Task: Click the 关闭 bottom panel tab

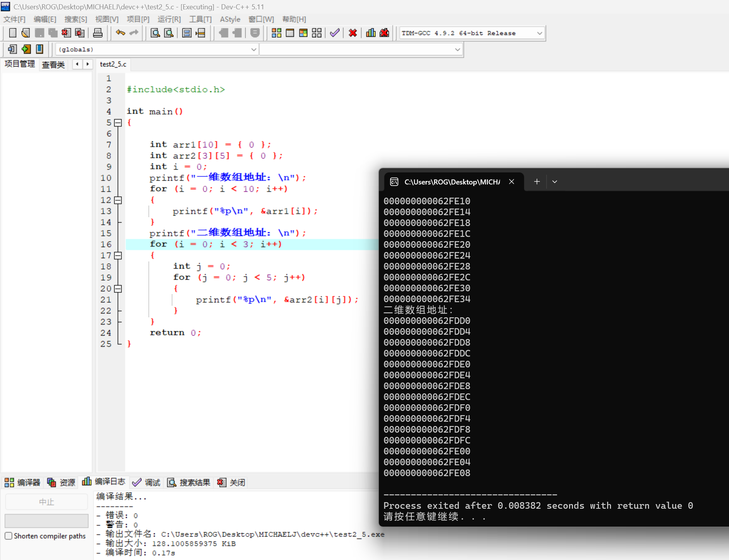Action: [x=231, y=482]
